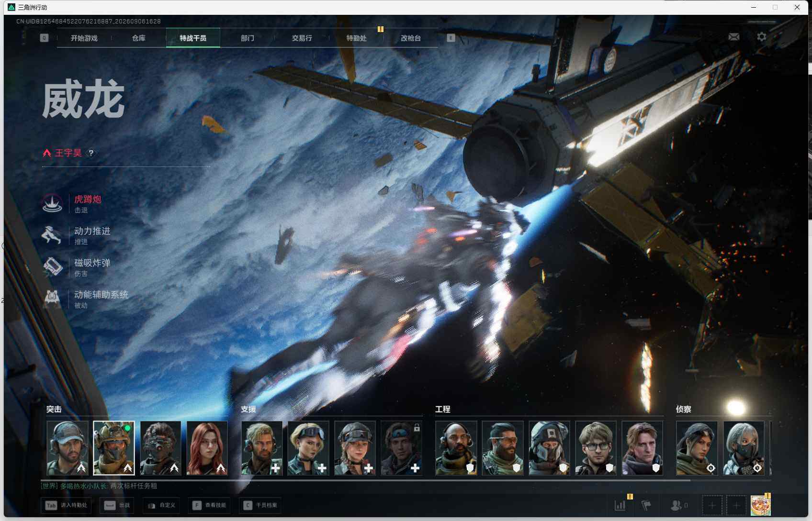Viewport: 812px width, 521px height.
Task: Click the 进入特勤处 button
Action: 67,505
